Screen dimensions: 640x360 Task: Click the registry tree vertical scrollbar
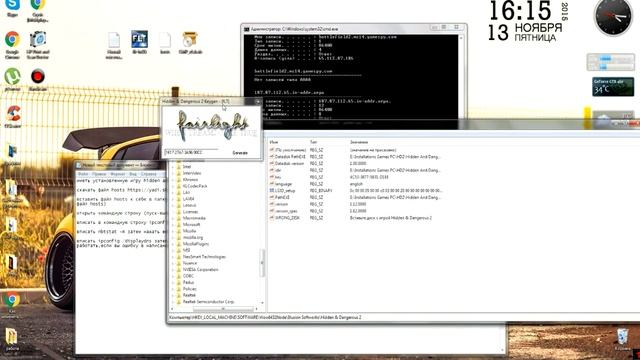262,262
